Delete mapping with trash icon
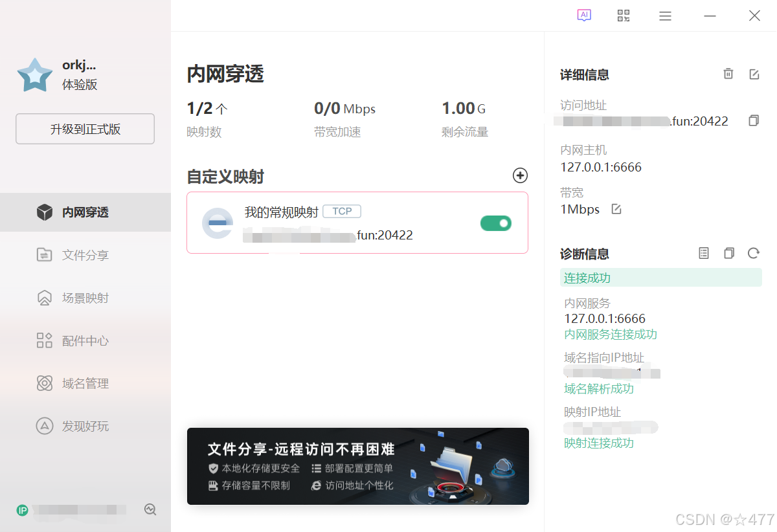Viewport: 777px width, 532px height. (x=728, y=74)
